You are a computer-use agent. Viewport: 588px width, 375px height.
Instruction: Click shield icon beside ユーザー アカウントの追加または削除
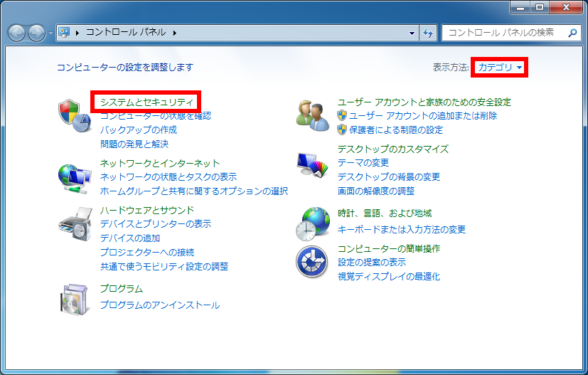click(342, 115)
